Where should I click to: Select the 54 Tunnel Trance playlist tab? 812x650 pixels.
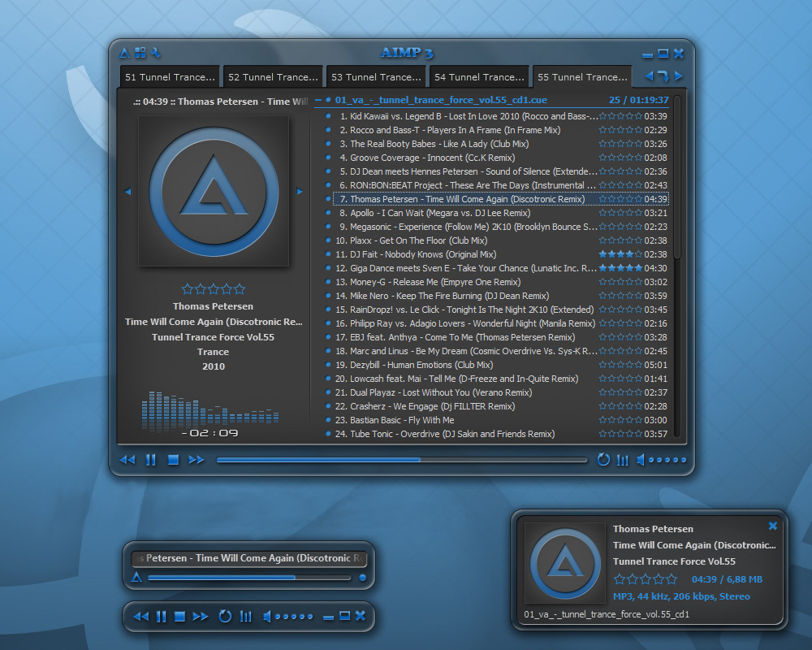(x=478, y=77)
